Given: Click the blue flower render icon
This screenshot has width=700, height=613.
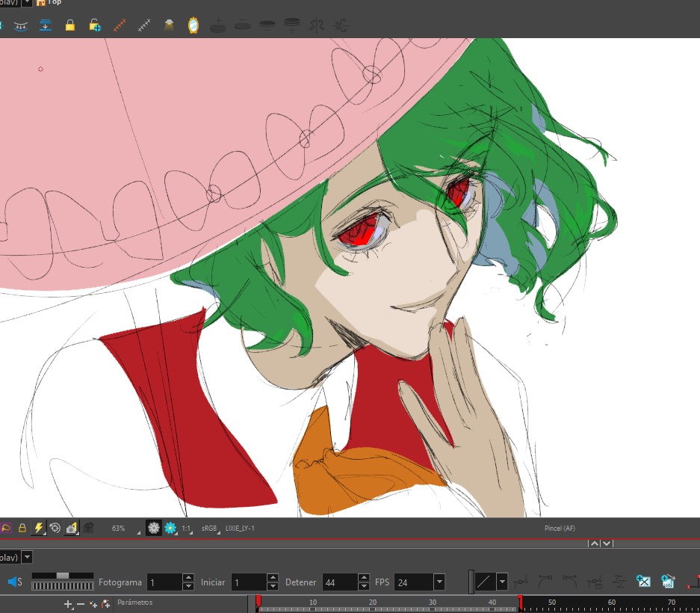Looking at the screenshot, I should tap(170, 528).
